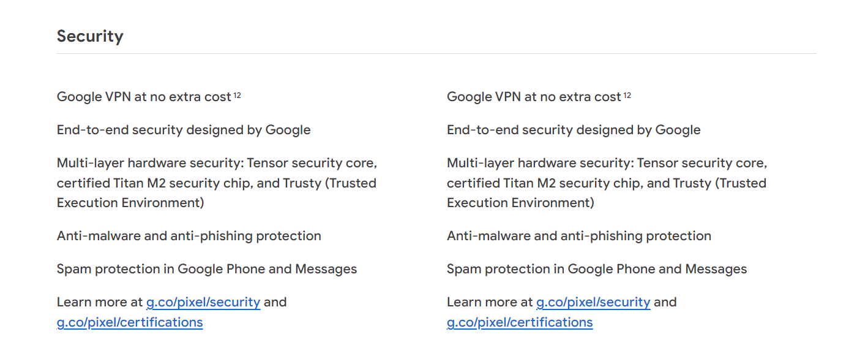Click left Multi-layer hardware security paragraph
Viewport: 868px width, 364px height.
(x=217, y=183)
